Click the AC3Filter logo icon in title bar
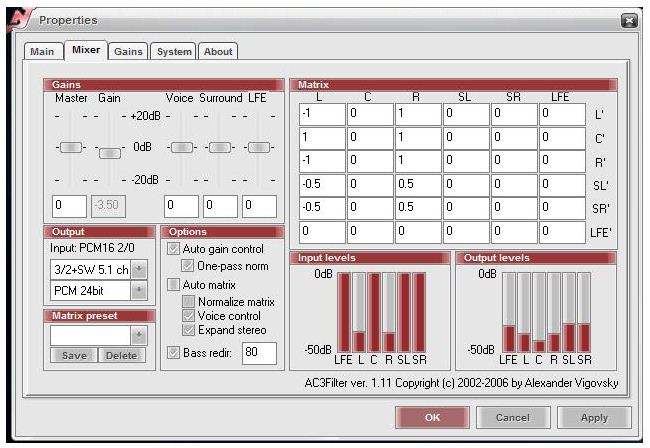 pos(17,20)
